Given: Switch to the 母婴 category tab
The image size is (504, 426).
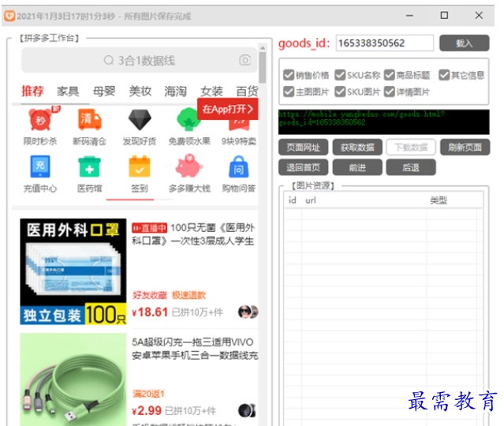Looking at the screenshot, I should [x=104, y=92].
